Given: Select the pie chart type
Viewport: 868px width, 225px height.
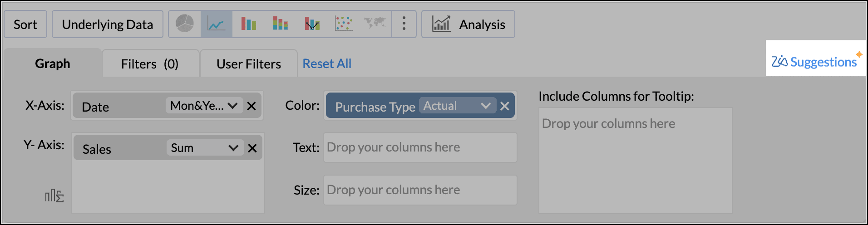Looking at the screenshot, I should coord(185,24).
